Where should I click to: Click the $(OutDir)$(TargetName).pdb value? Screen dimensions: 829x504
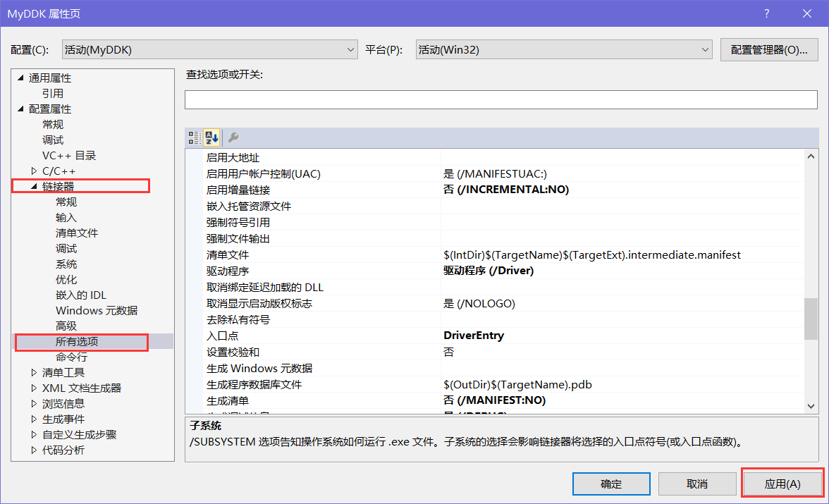pyautogui.click(x=517, y=384)
